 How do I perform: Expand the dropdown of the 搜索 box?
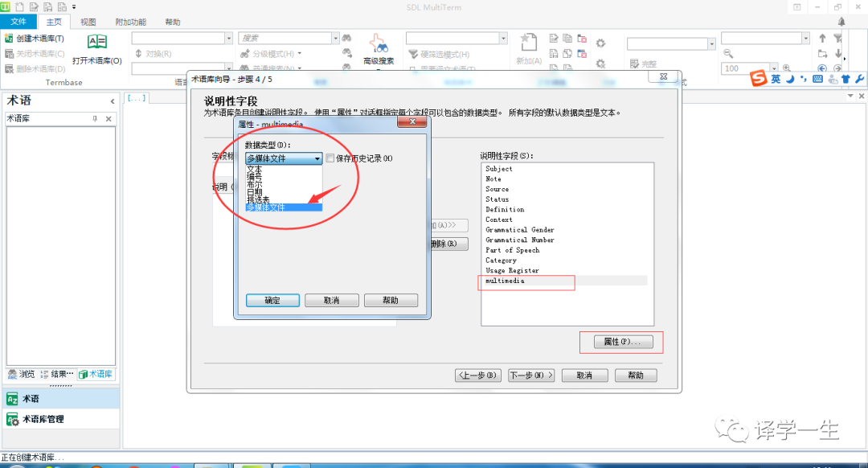coord(335,38)
